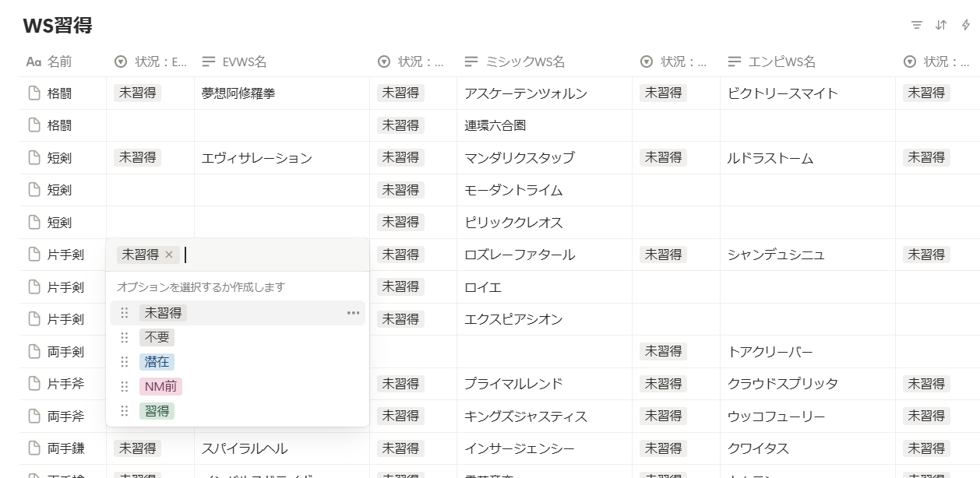This screenshot has width=980, height=478.
Task: Open the filter icon in the toolbar
Action: click(x=917, y=25)
